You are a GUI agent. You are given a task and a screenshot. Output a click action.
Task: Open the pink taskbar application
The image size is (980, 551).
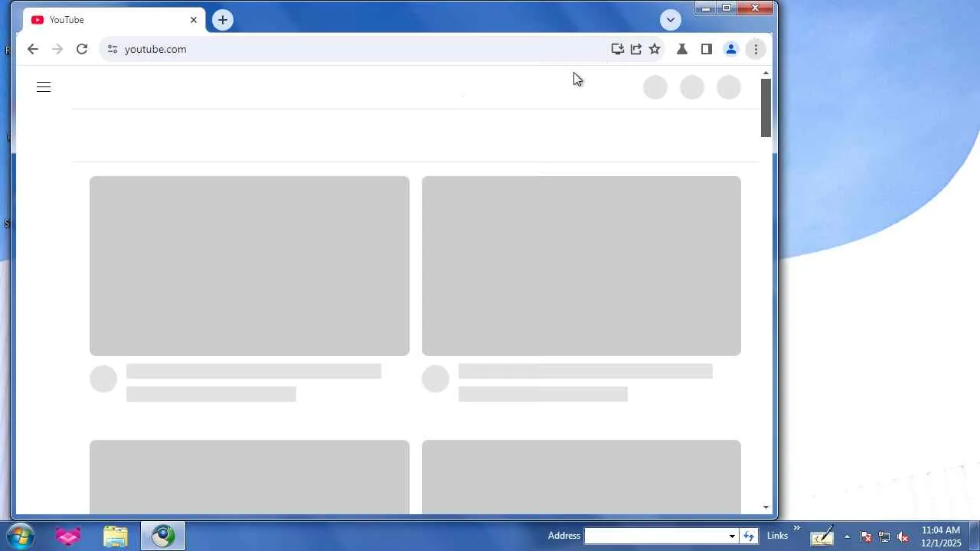coord(68,536)
